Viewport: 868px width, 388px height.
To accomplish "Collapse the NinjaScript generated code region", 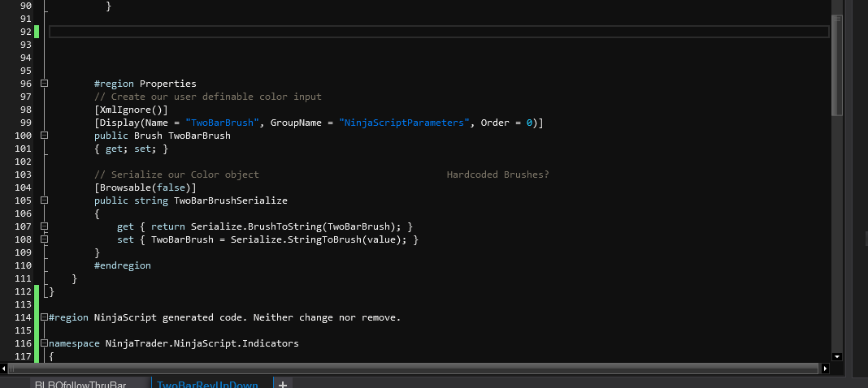I will pos(45,317).
